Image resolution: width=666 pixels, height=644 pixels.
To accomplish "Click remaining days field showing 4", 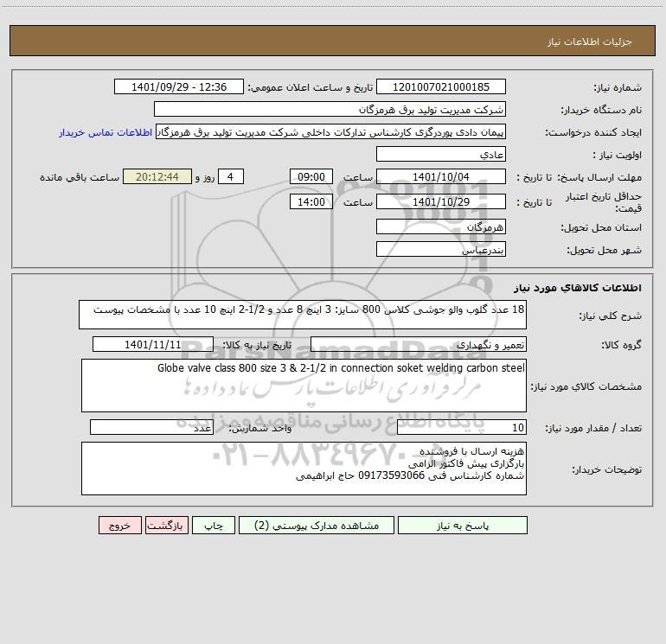I will point(231,176).
